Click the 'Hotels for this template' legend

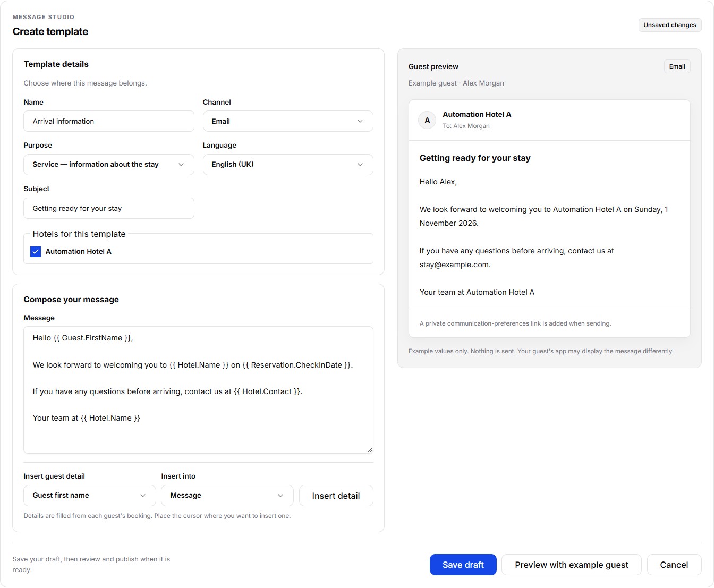pos(79,234)
